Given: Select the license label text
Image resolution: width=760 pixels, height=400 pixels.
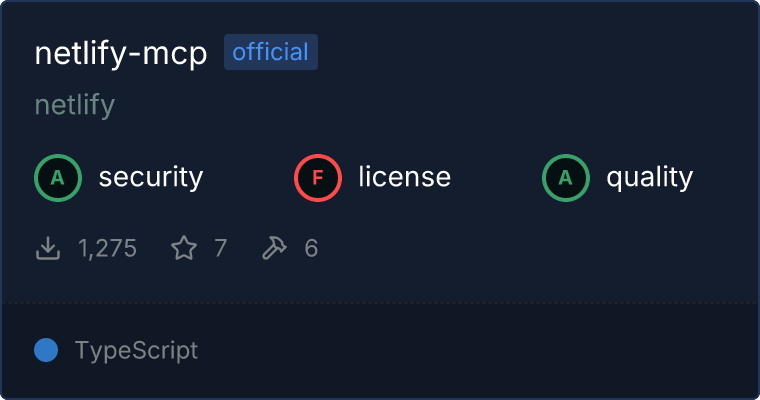Looking at the screenshot, I should click(405, 176).
